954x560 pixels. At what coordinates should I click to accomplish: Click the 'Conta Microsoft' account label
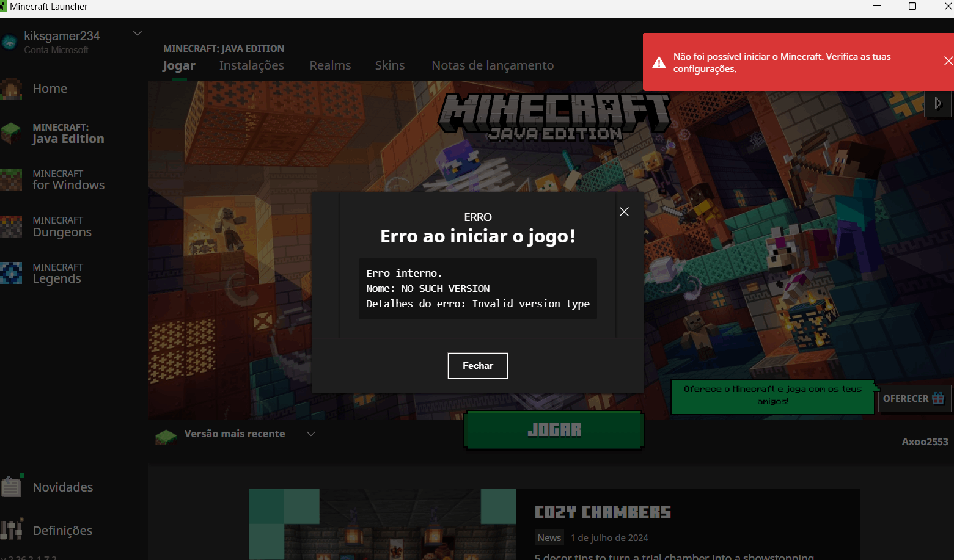[56, 50]
